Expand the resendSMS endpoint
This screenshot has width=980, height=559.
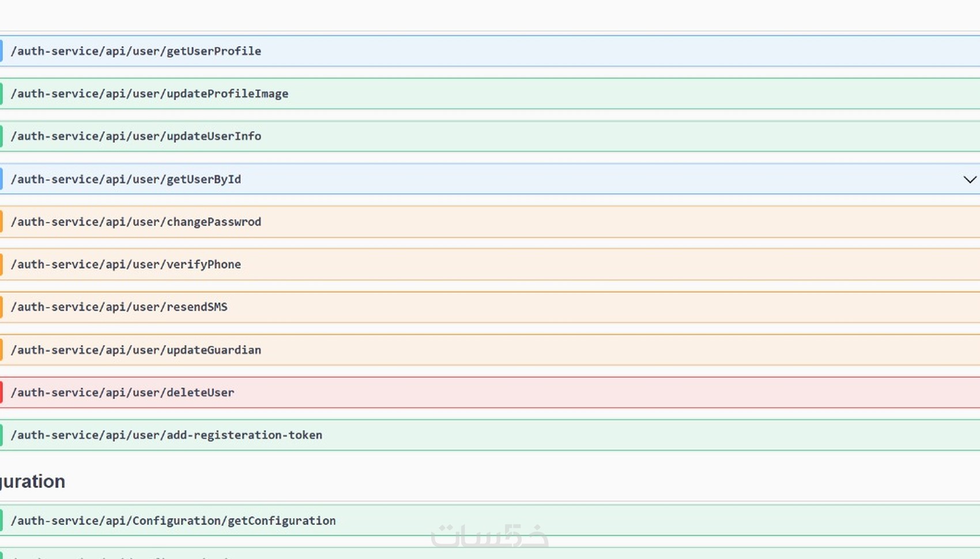119,307
